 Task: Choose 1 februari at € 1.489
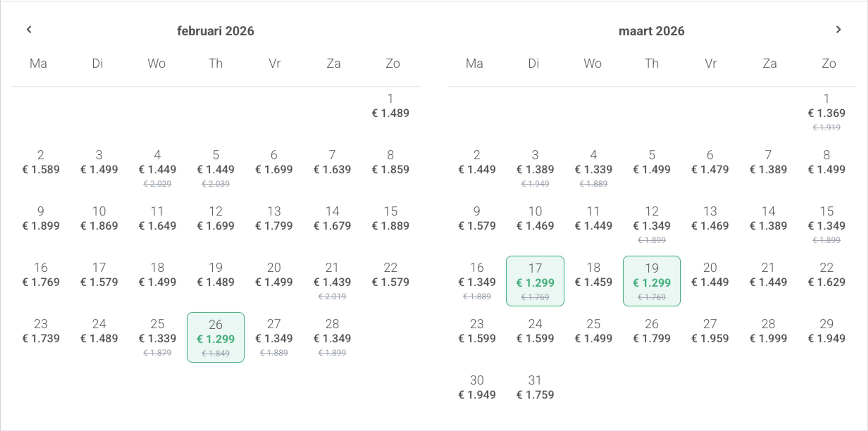point(390,106)
